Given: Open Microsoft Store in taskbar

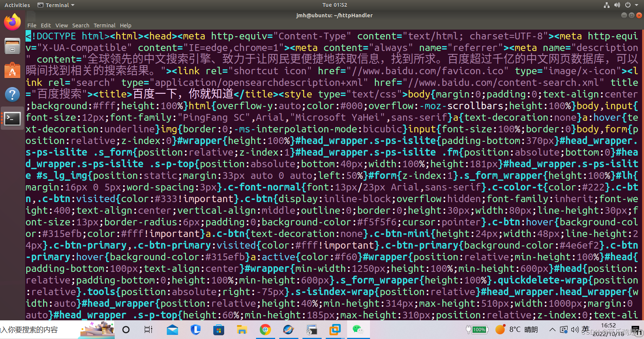Looking at the screenshot, I should coord(219,330).
